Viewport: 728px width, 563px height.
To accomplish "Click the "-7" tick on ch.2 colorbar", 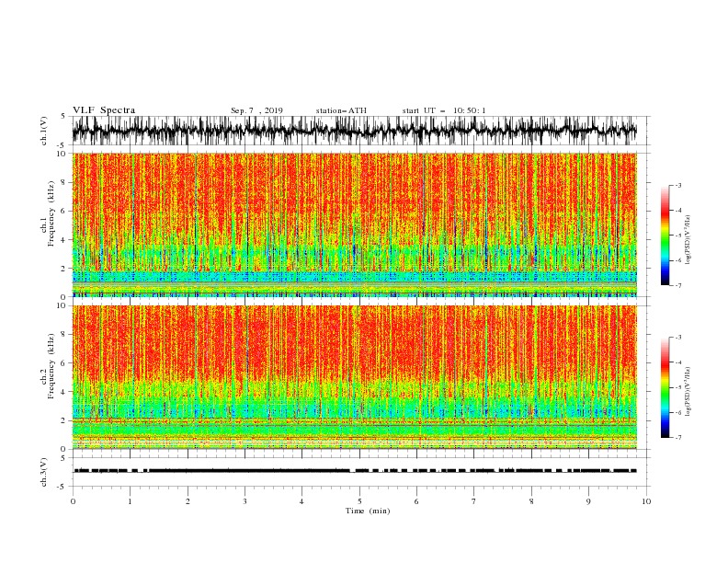I will pyautogui.click(x=678, y=438).
